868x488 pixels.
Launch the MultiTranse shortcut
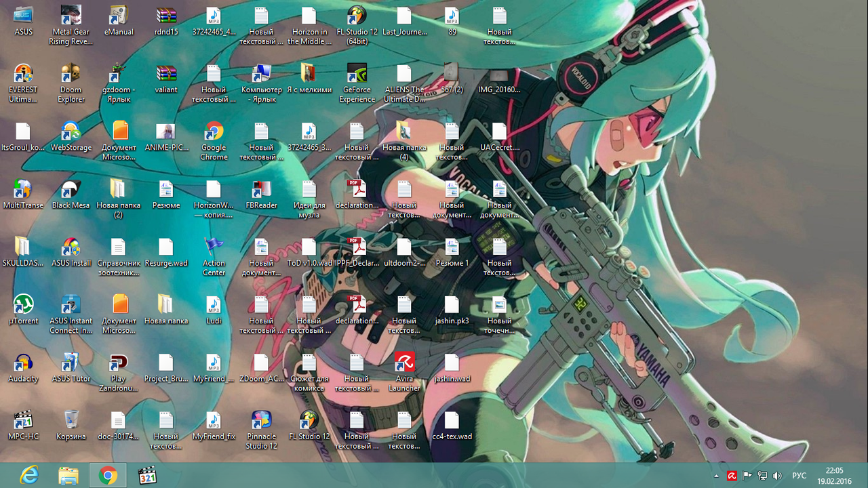[x=23, y=194]
